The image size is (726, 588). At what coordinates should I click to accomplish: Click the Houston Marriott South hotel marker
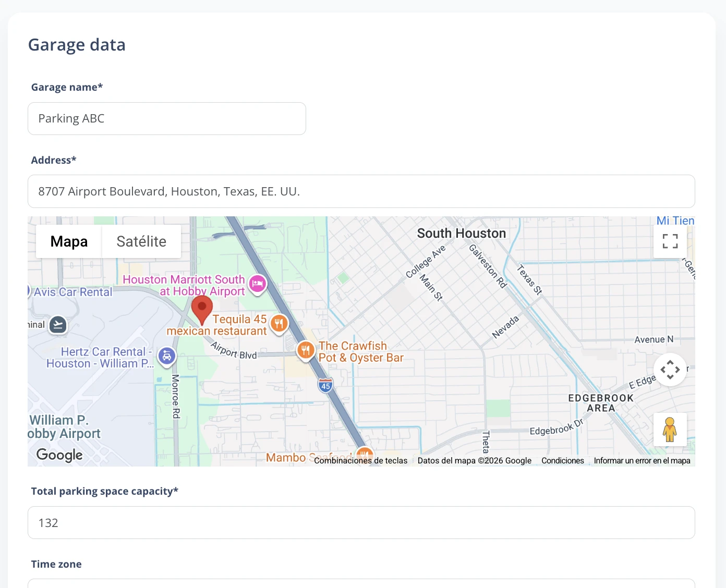click(x=257, y=284)
